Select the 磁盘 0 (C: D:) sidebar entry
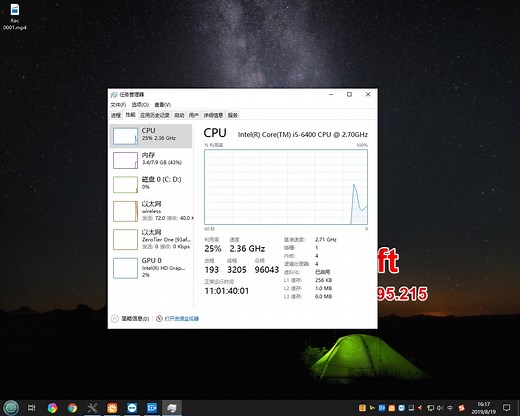 pos(151,185)
